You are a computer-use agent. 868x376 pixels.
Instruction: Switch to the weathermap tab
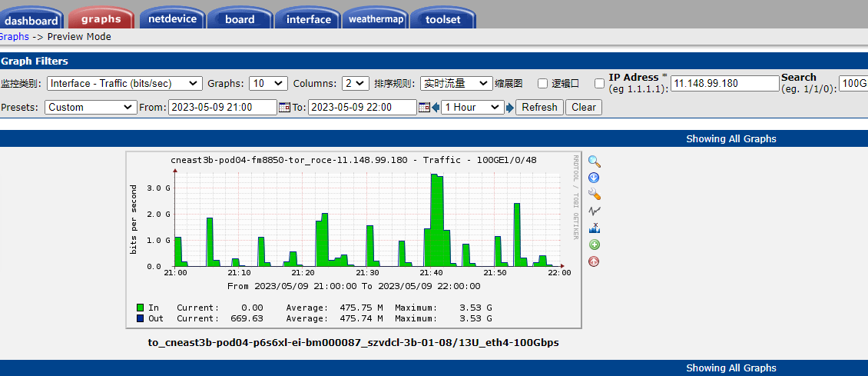pyautogui.click(x=376, y=19)
